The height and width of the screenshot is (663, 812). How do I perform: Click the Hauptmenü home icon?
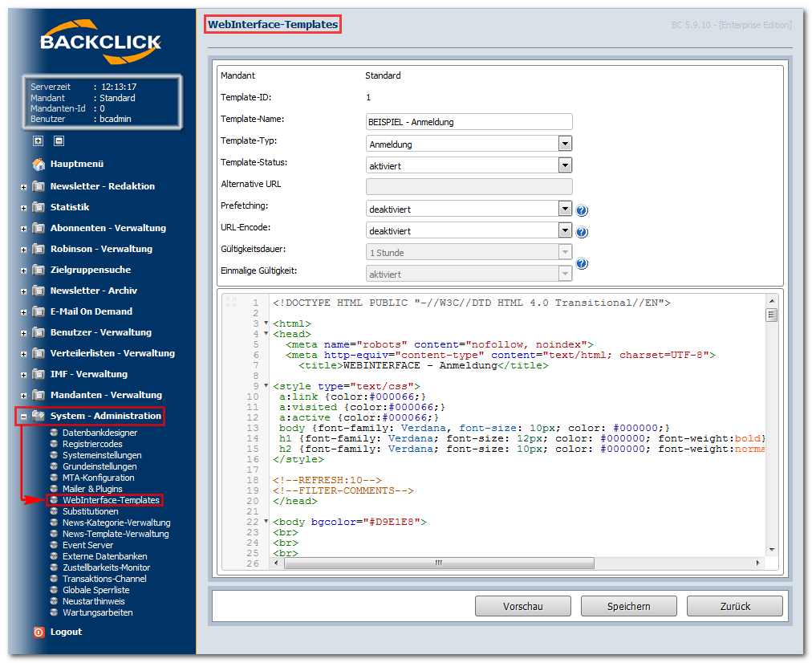pyautogui.click(x=39, y=165)
